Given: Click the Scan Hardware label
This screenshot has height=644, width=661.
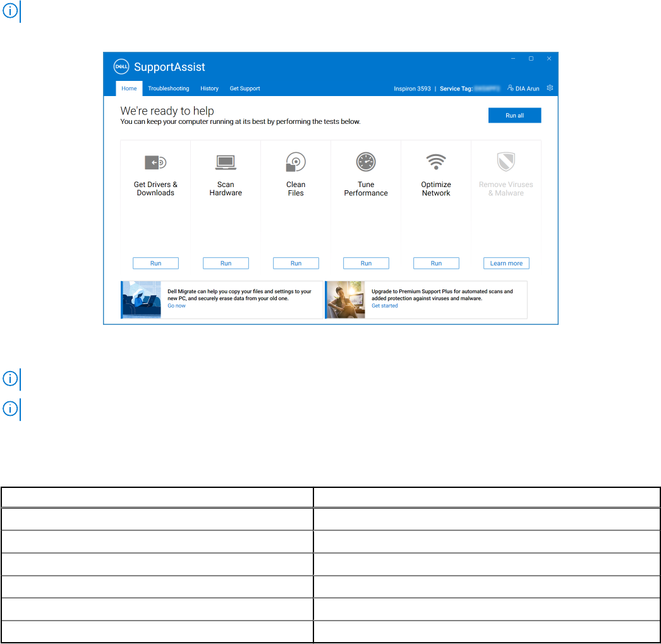Looking at the screenshot, I should pos(226,188).
